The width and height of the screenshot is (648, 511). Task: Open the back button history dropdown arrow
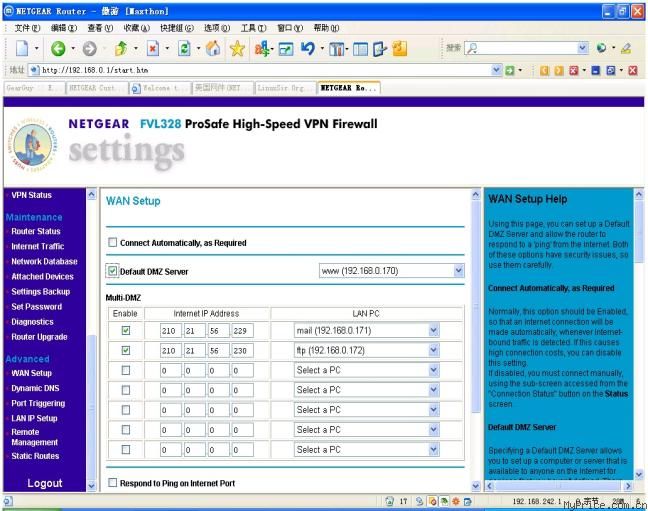[73, 49]
